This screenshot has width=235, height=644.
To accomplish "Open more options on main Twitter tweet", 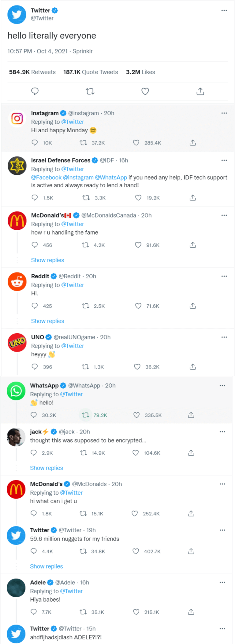I will 224,10.
